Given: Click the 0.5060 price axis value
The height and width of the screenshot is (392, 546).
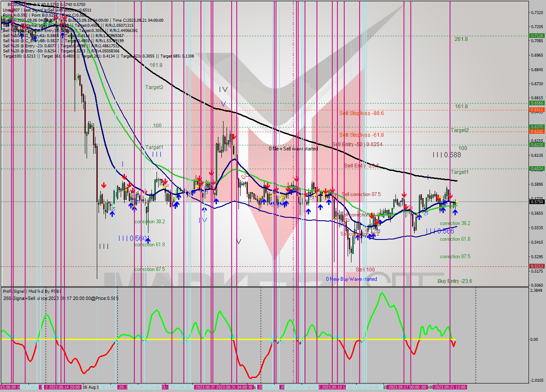Looking at the screenshot, I should (x=536, y=285).
